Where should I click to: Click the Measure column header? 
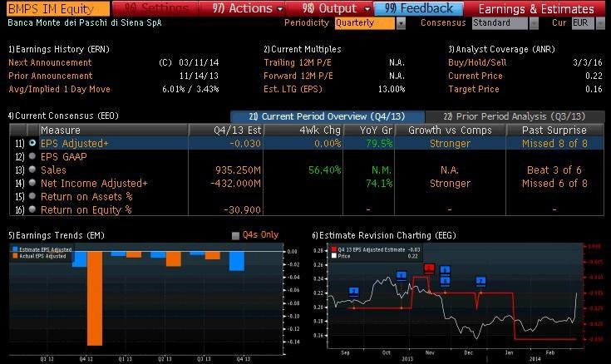point(113,130)
